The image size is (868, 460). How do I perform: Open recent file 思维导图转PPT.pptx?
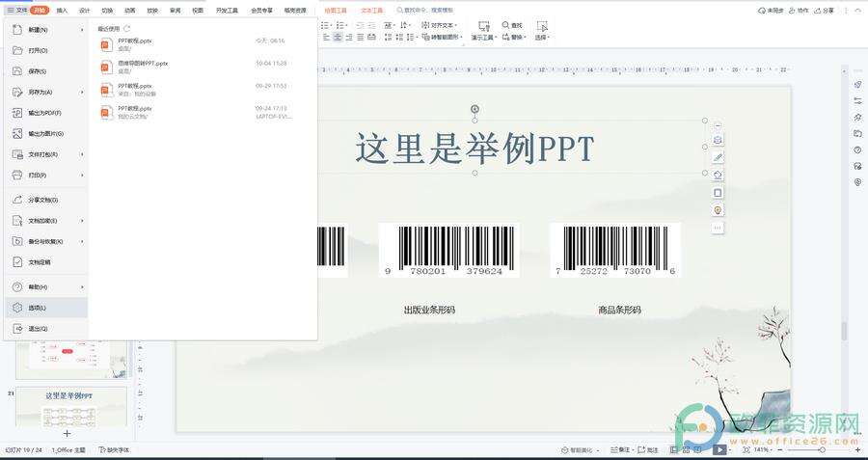coord(197,67)
